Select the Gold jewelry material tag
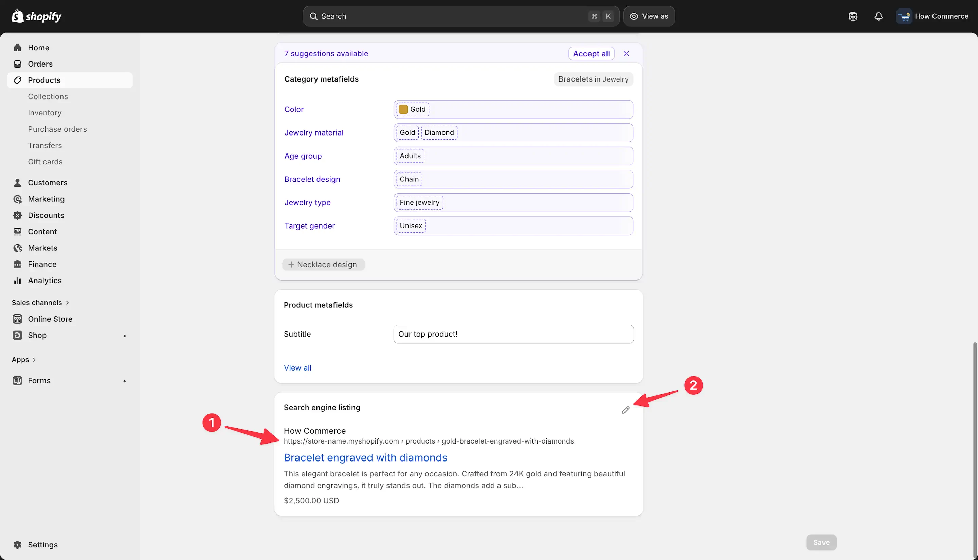The image size is (978, 560). [407, 133]
